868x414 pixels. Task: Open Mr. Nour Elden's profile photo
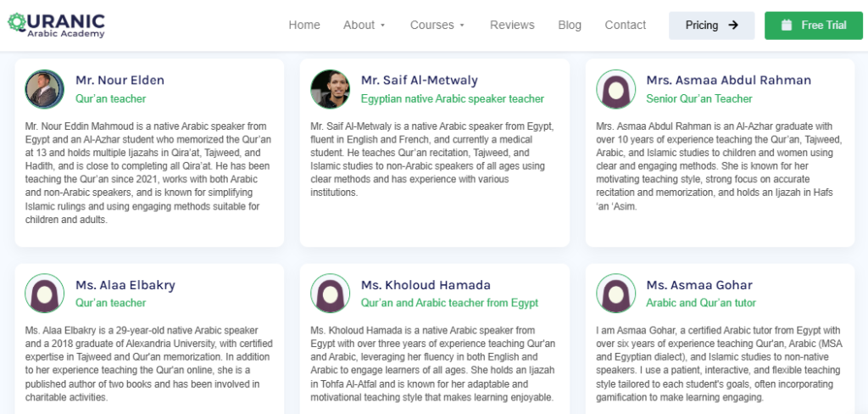coord(45,89)
